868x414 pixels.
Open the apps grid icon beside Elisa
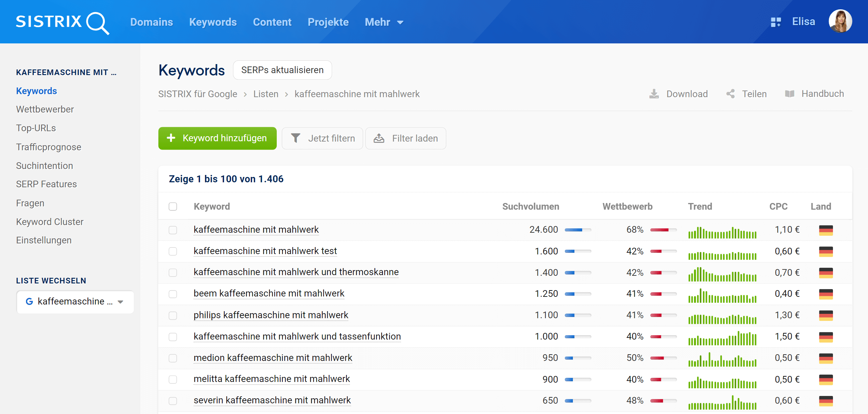click(776, 22)
